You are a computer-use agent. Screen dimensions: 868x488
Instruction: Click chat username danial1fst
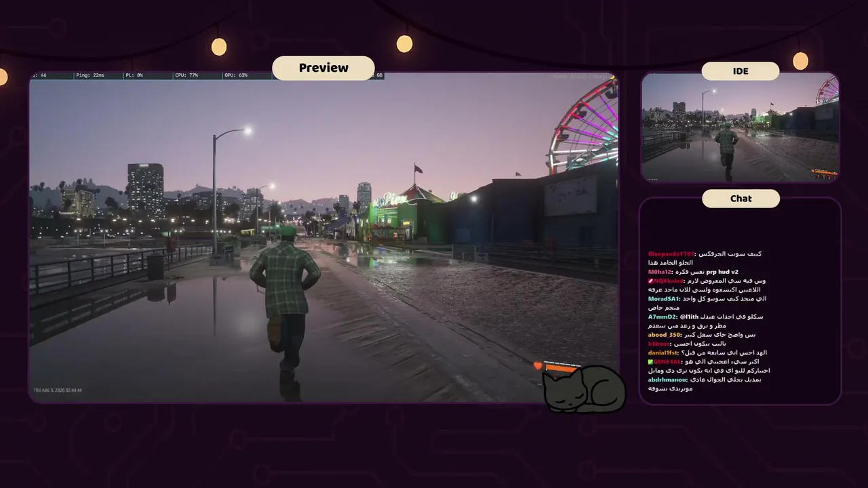663,352
